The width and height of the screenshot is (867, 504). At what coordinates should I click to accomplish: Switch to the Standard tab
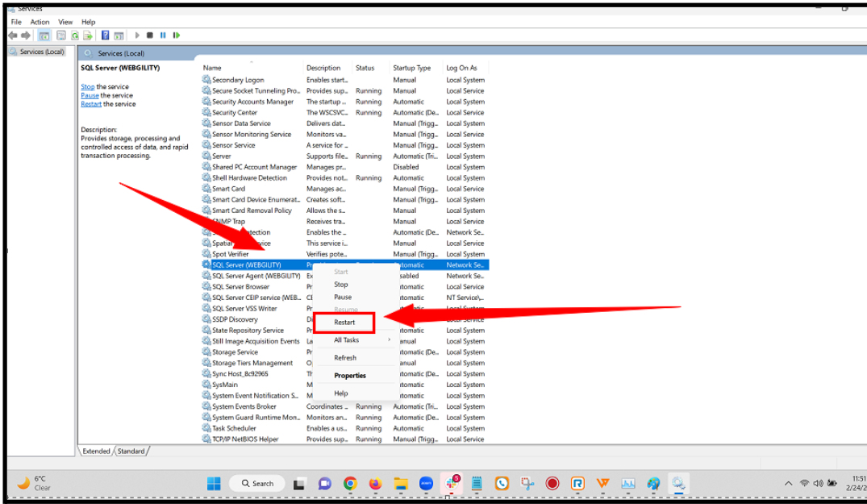[131, 452]
